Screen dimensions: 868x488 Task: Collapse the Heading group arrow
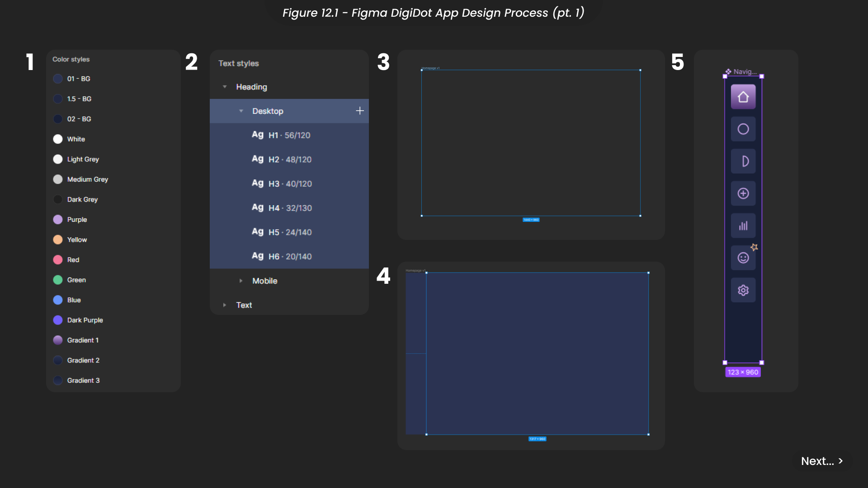click(225, 87)
